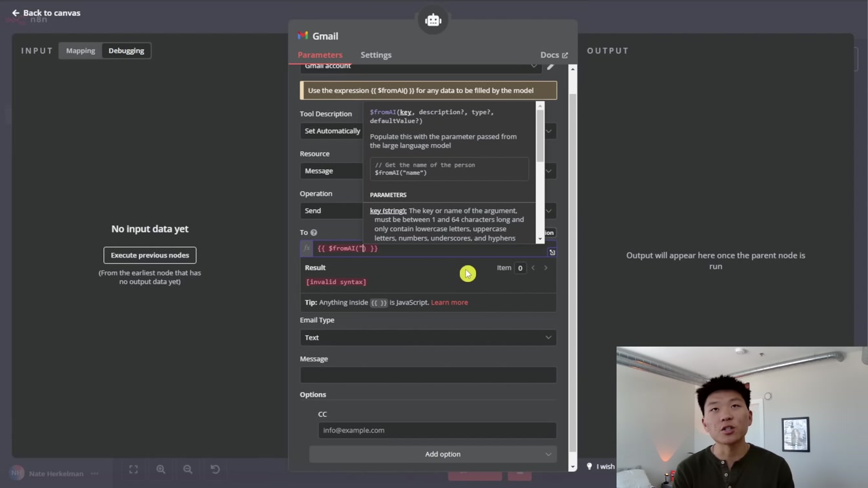Click the zoom out canvas icon
This screenshot has width=868, height=488.
tap(188, 469)
